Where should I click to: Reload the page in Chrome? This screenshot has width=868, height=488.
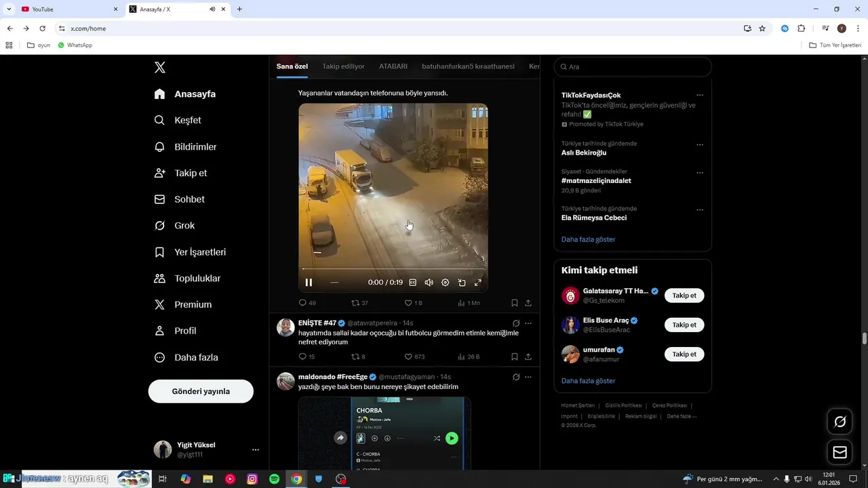(42, 28)
